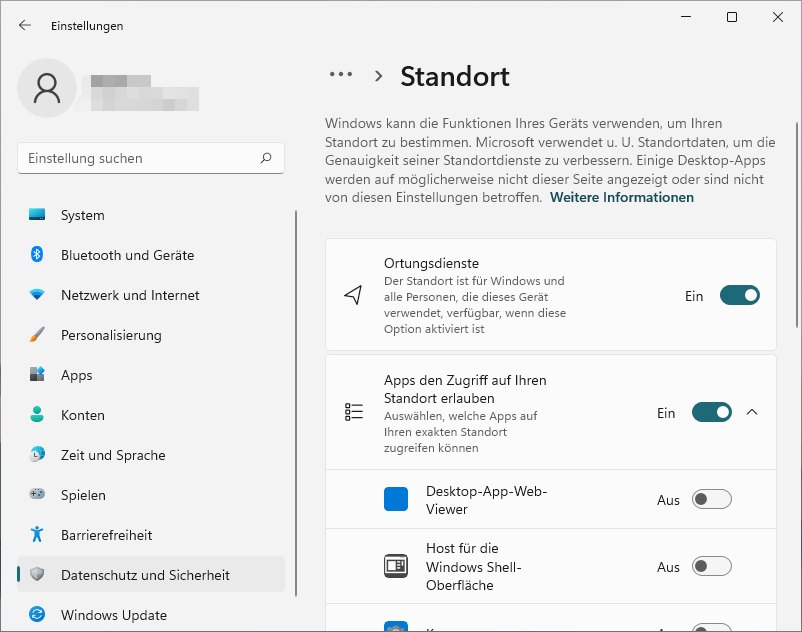The image size is (802, 632).
Task: Open System settings category
Action: coord(151,215)
